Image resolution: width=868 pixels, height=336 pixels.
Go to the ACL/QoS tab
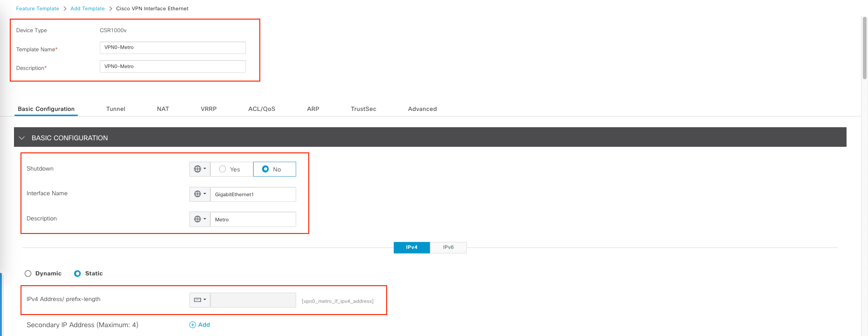tap(262, 109)
